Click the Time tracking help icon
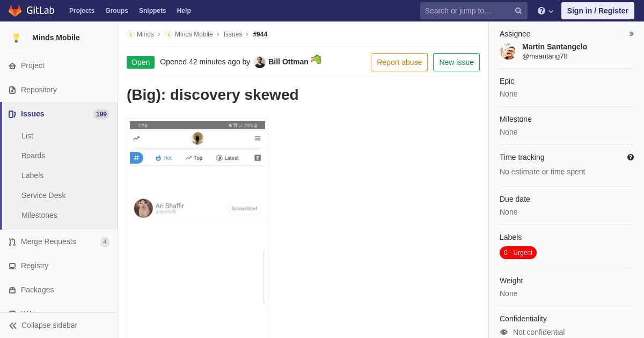This screenshot has width=644, height=338. (631, 157)
